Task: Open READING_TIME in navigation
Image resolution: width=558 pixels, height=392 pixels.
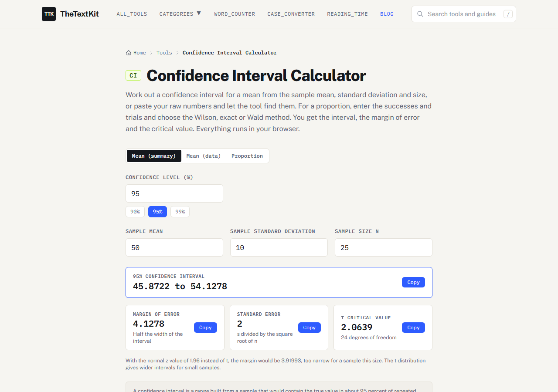Action: point(347,14)
